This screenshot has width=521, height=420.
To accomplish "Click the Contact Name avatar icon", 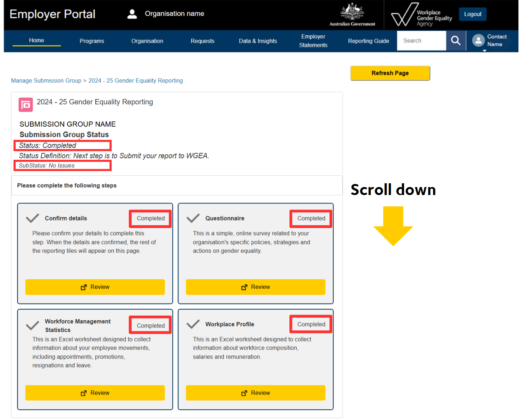I will (478, 41).
